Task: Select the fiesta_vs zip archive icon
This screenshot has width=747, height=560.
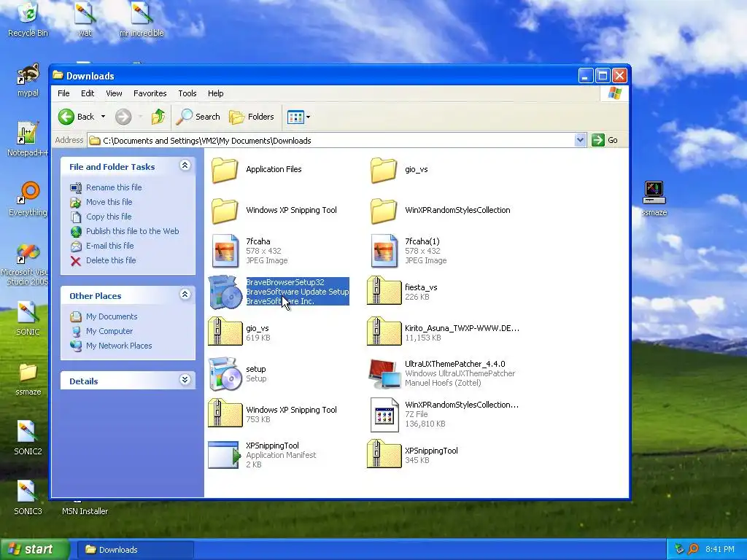Action: tap(384, 291)
